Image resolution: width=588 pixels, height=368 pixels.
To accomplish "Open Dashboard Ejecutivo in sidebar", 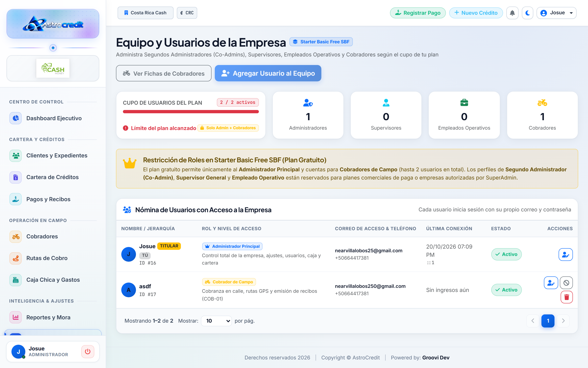I will 53,118.
